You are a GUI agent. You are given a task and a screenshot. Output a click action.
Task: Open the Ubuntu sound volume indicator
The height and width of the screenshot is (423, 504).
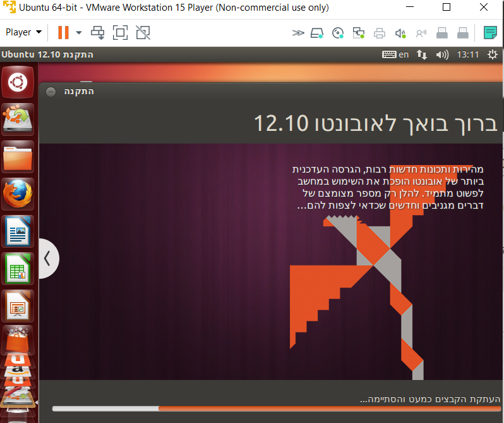tap(442, 55)
